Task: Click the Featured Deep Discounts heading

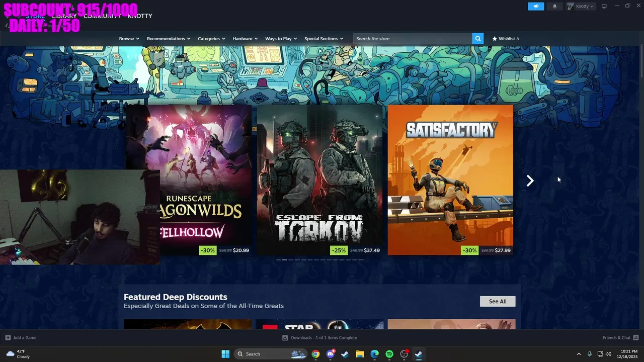Action: click(x=176, y=297)
